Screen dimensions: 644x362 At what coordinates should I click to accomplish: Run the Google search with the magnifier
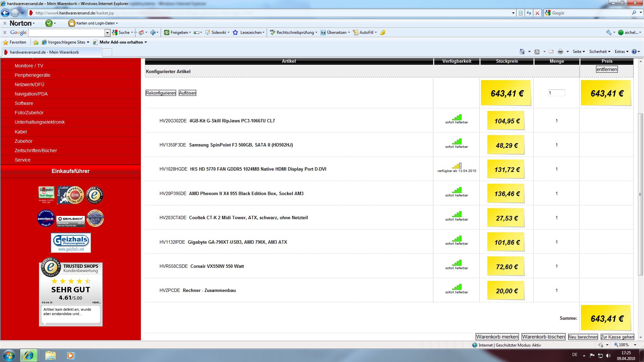634,13
